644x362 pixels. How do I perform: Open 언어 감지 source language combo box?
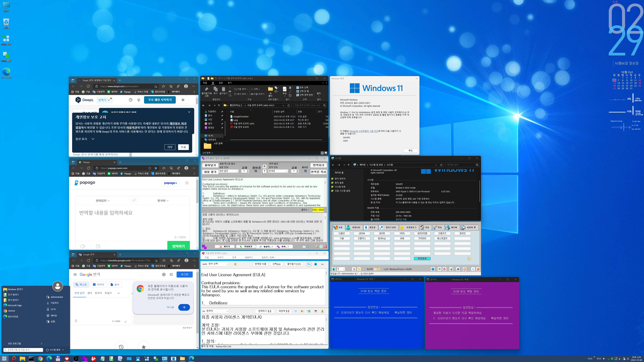(228, 171)
